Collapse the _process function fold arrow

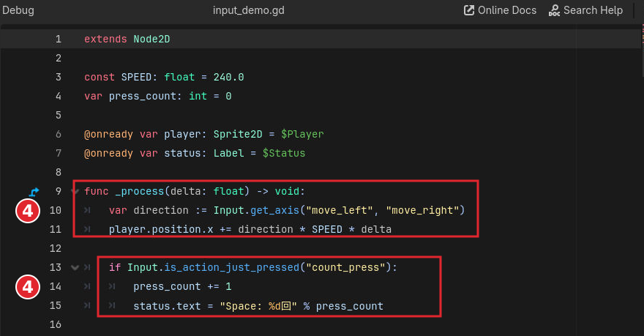75,191
